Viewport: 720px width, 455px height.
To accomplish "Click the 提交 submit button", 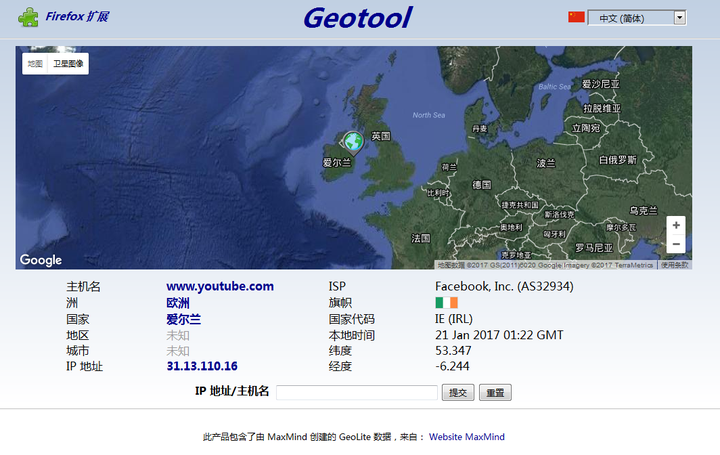I will tap(458, 393).
